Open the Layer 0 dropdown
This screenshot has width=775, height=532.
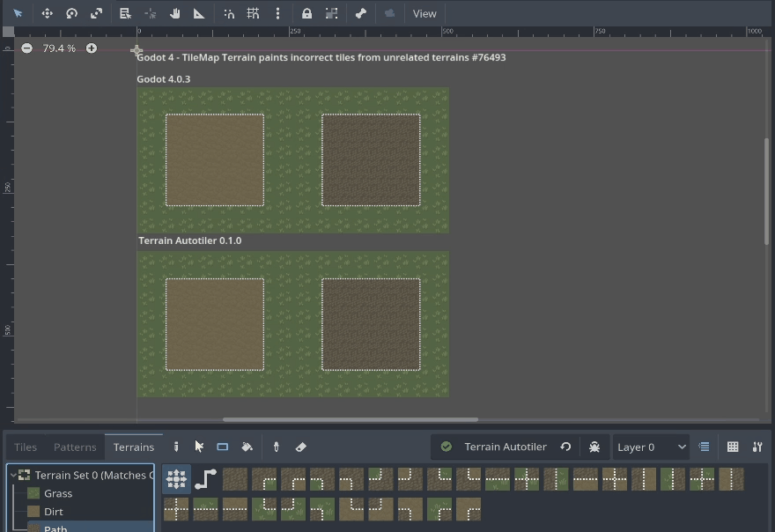coord(652,447)
